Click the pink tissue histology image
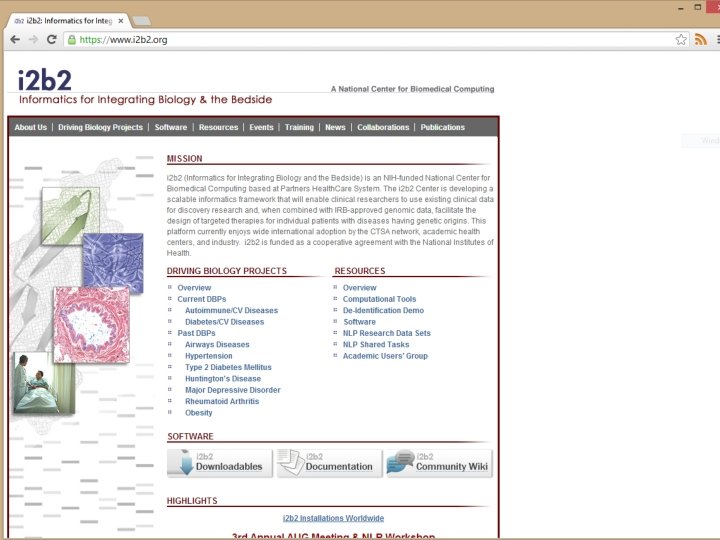This screenshot has width=720, height=540. [92, 325]
